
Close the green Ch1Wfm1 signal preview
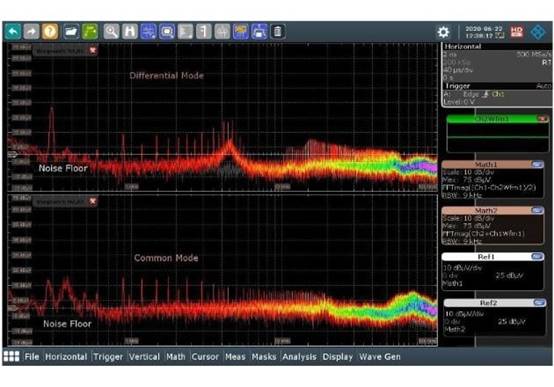coord(542,119)
